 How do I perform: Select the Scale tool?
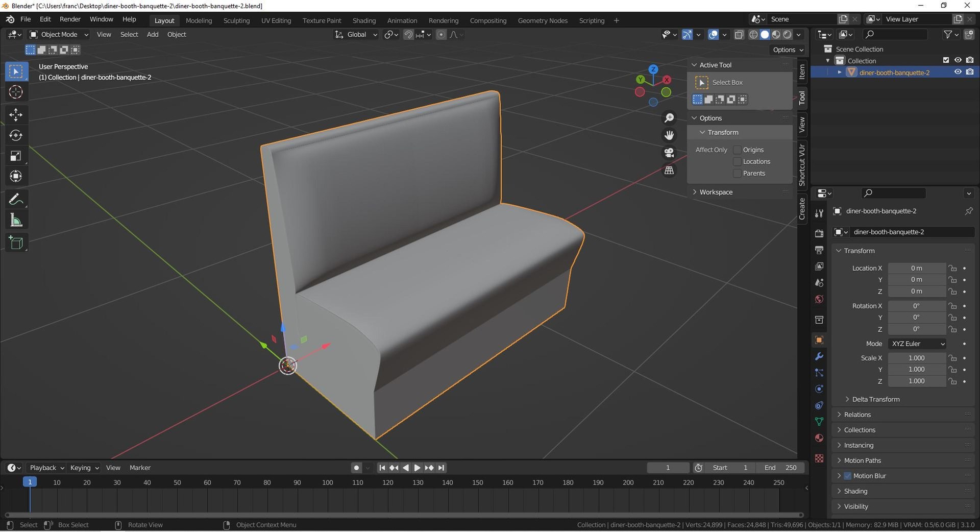click(16, 156)
